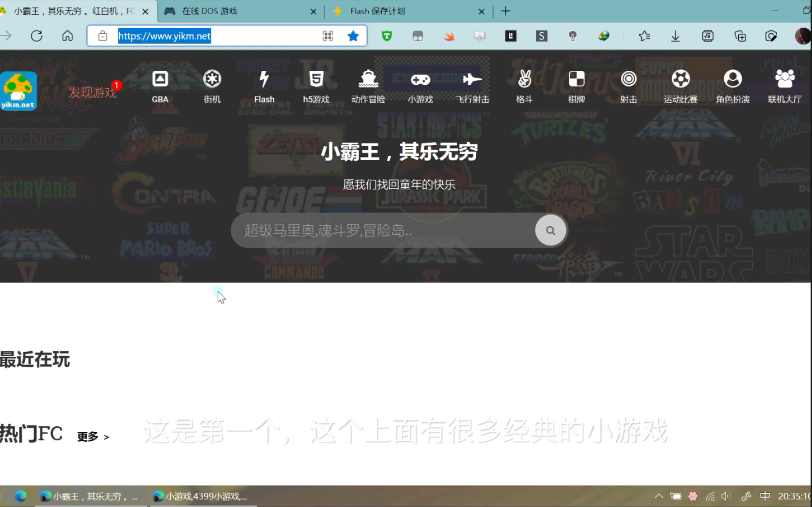Close the Flash 保存计划 tab
This screenshot has height=507, width=812.
pyautogui.click(x=481, y=11)
